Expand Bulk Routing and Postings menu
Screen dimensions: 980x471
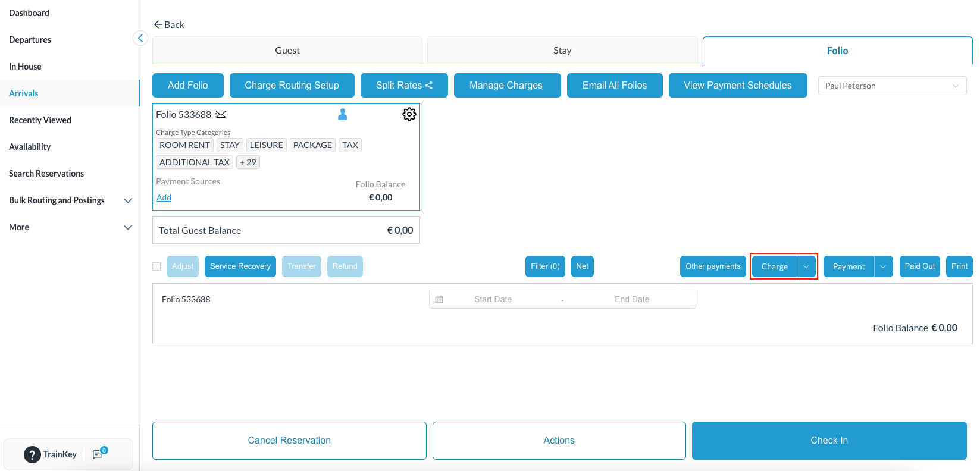pyautogui.click(x=127, y=200)
